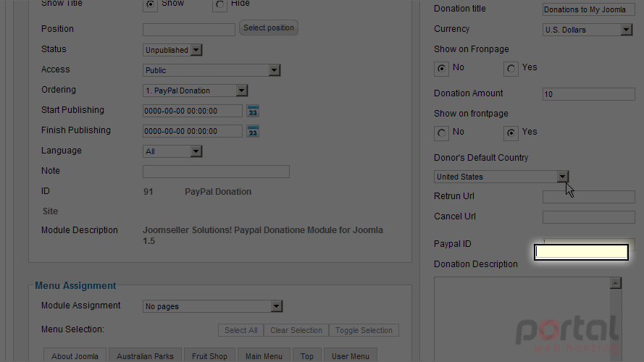Click the highlighted Paypal ID field
The width and height of the screenshot is (644, 362).
[x=581, y=252]
